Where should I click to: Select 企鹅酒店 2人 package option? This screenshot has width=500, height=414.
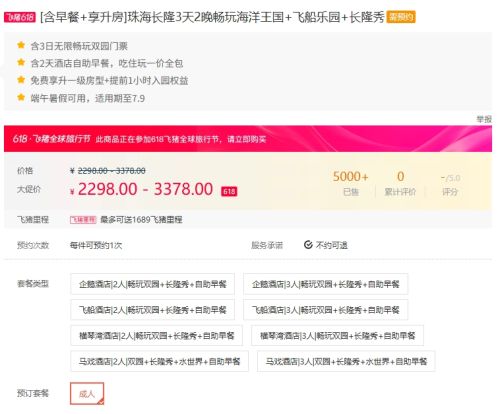click(152, 284)
